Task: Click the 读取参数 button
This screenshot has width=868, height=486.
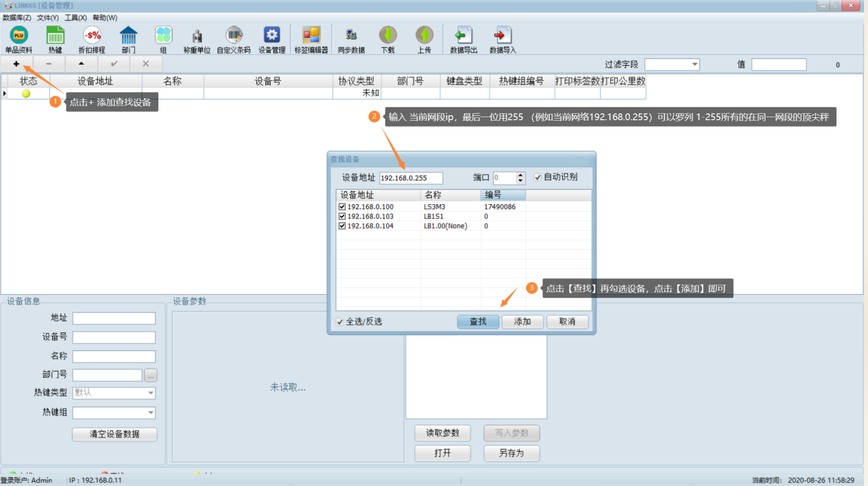Action: [x=442, y=433]
